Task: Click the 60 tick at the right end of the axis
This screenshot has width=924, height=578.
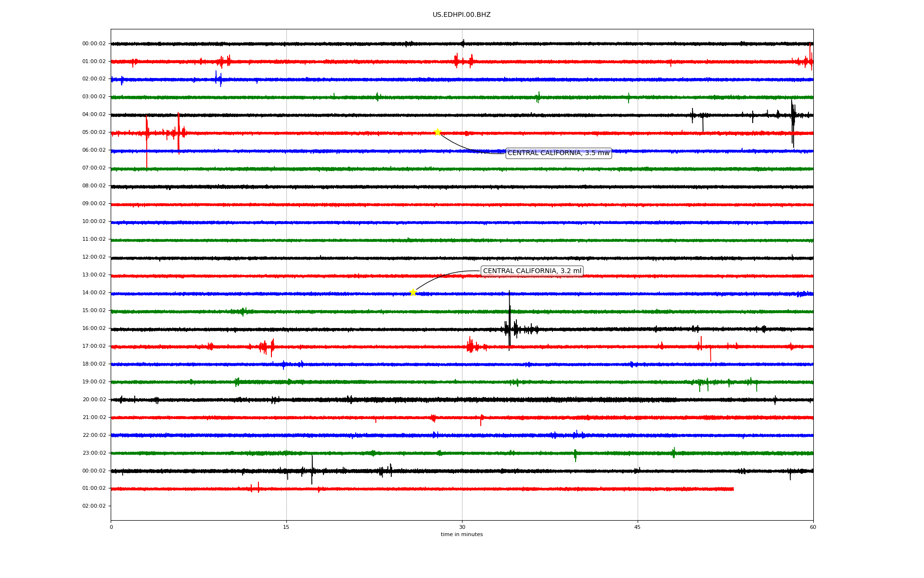Action: pos(813,527)
